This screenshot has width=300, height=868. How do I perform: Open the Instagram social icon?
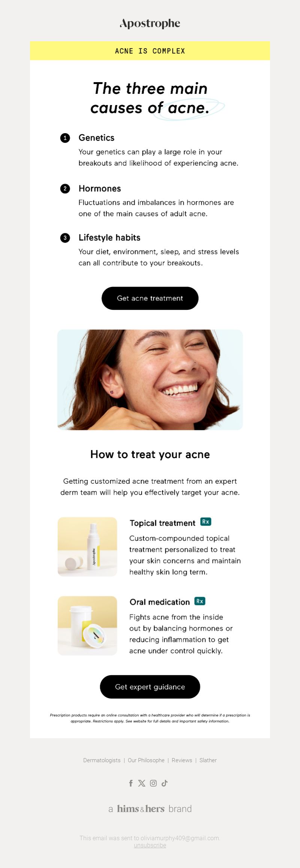coord(153,783)
